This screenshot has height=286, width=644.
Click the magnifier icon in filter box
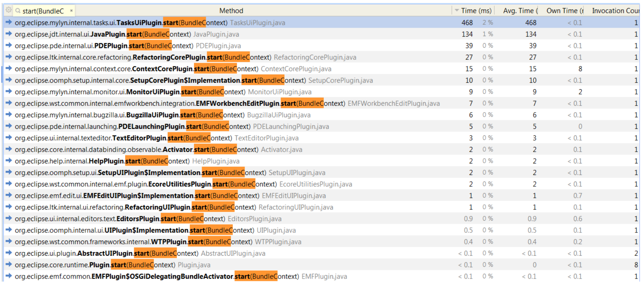18,11
